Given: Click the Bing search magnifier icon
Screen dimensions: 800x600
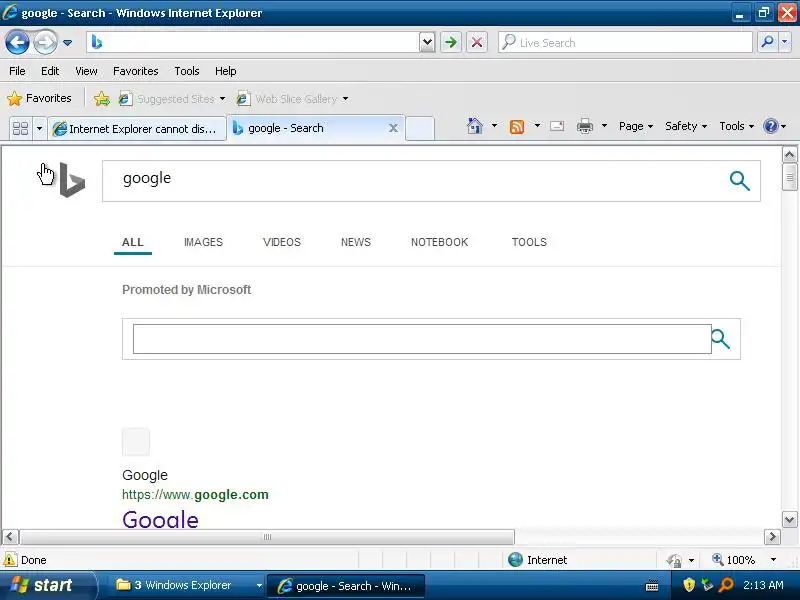Looking at the screenshot, I should coord(739,181).
